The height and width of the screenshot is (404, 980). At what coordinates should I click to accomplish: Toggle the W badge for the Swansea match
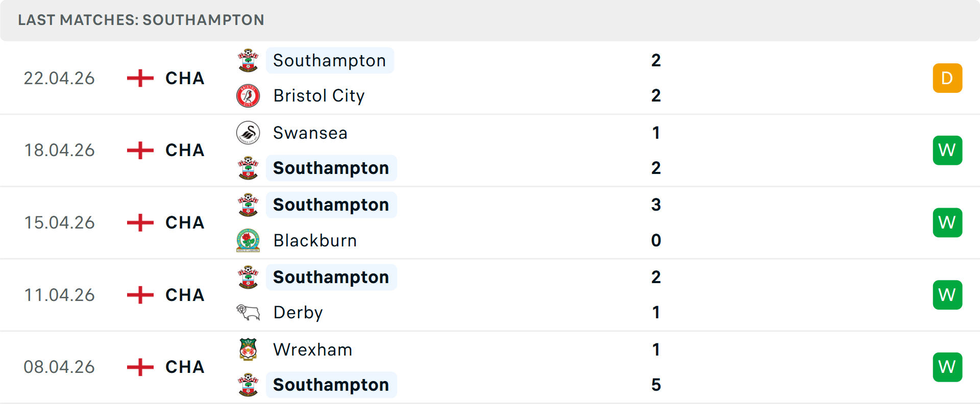coord(947,150)
